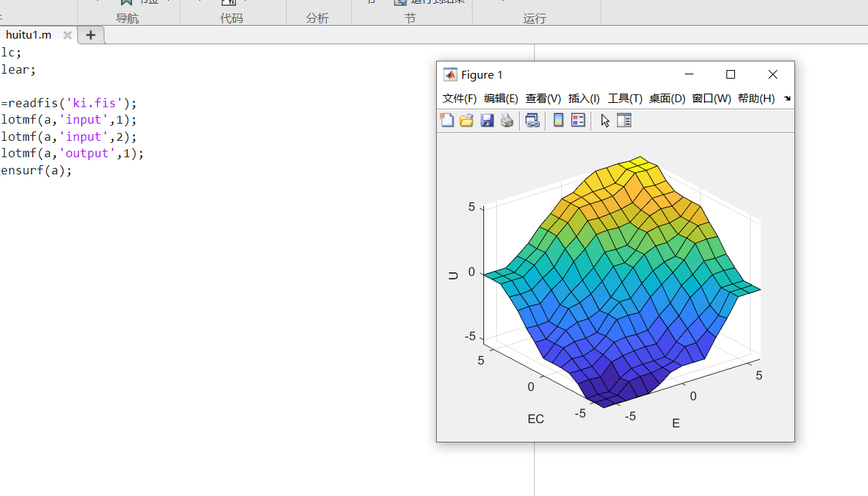The width and height of the screenshot is (868, 496).
Task: Toggle the Insert Legend button
Action: click(x=578, y=121)
